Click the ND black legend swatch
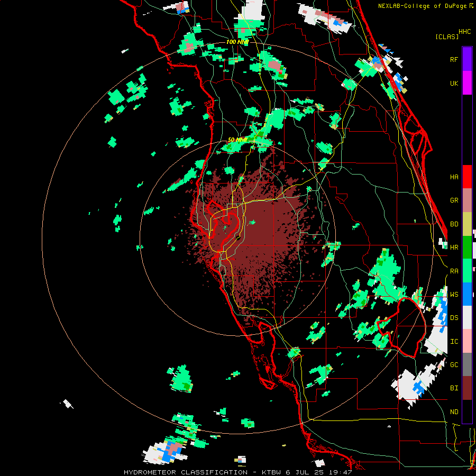The height and width of the screenshot is (476, 476). tap(467, 411)
